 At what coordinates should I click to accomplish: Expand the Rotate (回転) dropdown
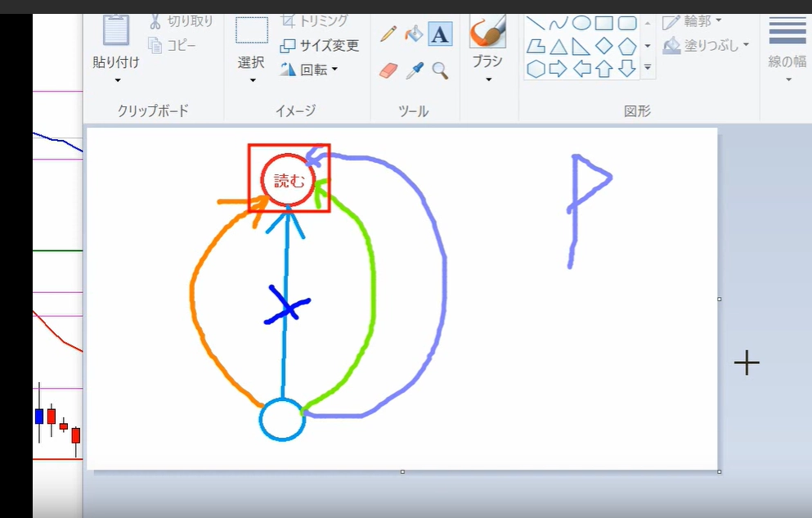point(334,70)
